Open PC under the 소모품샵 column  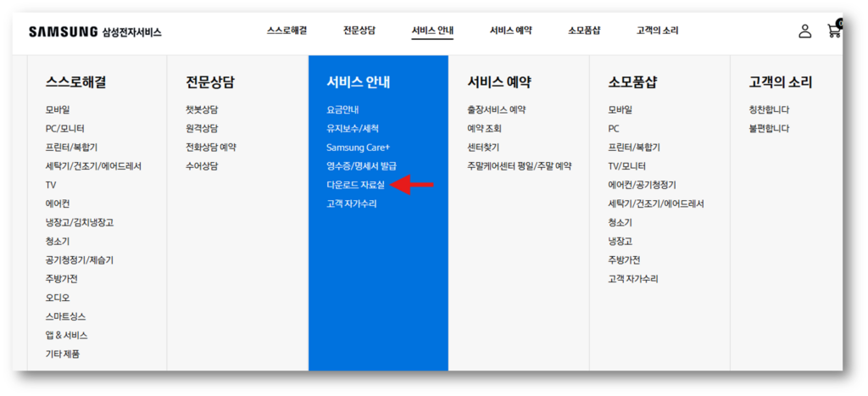(x=614, y=129)
